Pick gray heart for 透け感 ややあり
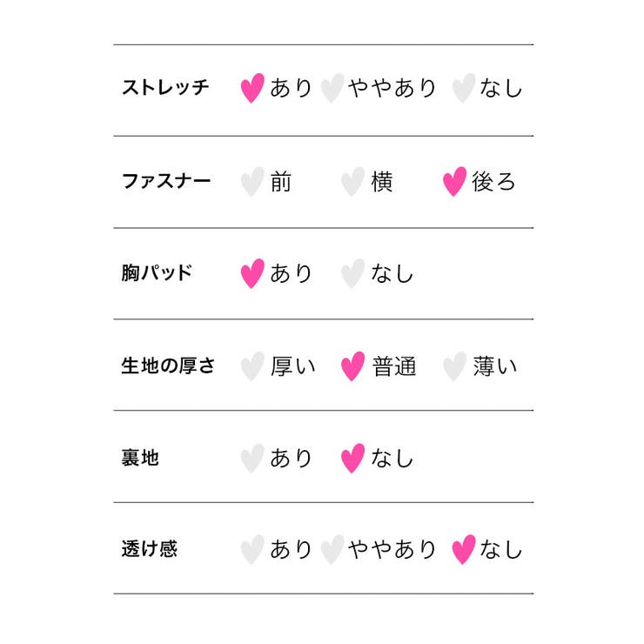Viewport: 644px width, 644px height. [332, 549]
